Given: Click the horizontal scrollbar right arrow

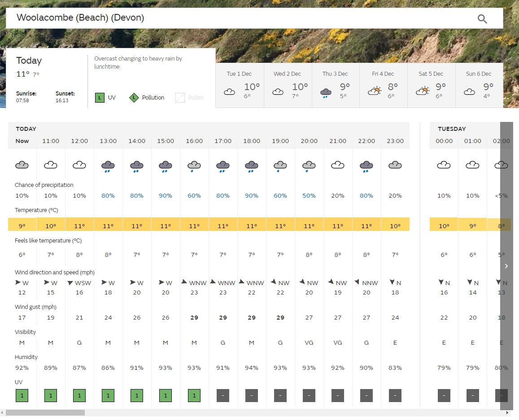Looking at the screenshot, I should click(508, 412).
